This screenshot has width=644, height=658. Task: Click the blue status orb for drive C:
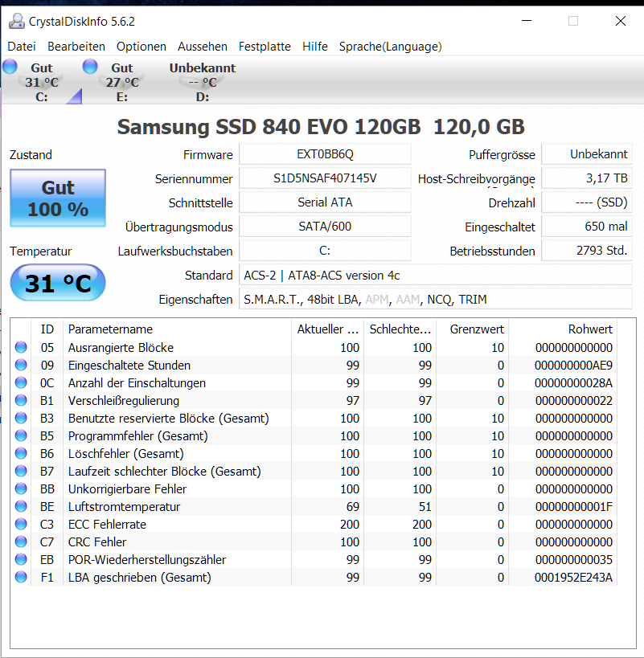10,67
